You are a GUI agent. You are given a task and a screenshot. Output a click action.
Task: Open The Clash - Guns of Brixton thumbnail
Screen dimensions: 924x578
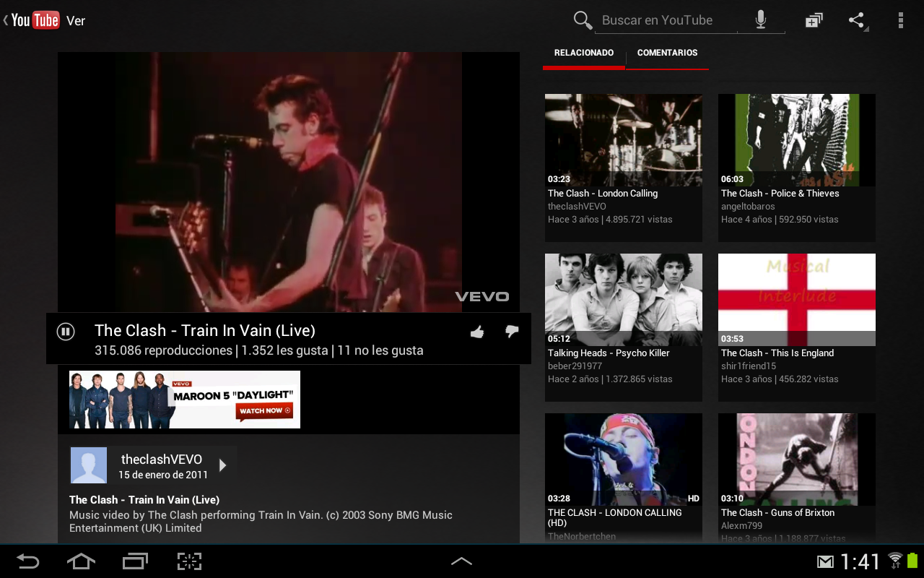(797, 460)
